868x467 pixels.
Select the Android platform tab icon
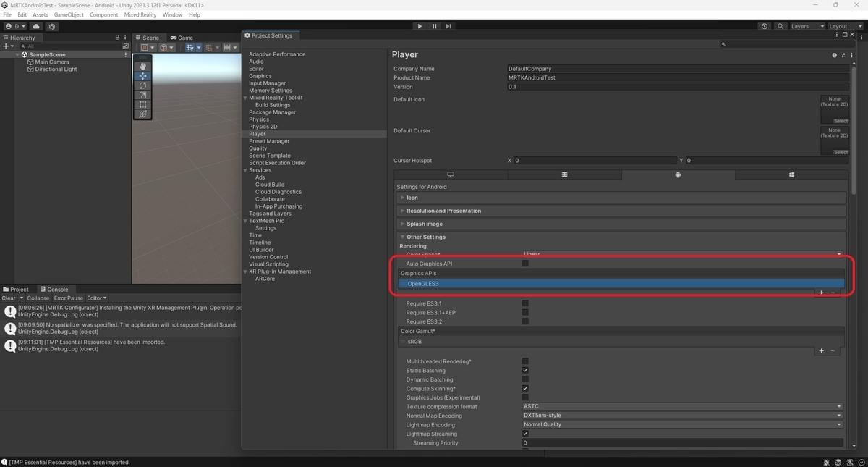[678, 174]
